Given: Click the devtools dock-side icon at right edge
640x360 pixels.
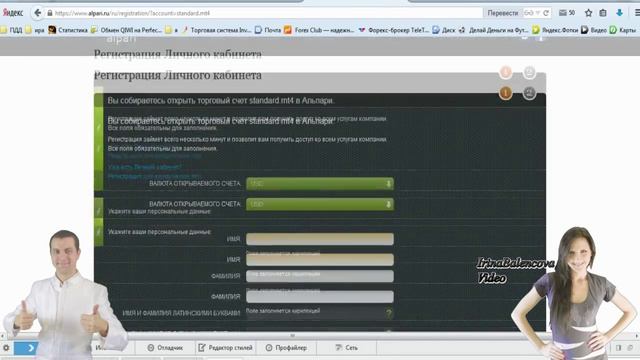Looking at the screenshot, I should 618,348.
